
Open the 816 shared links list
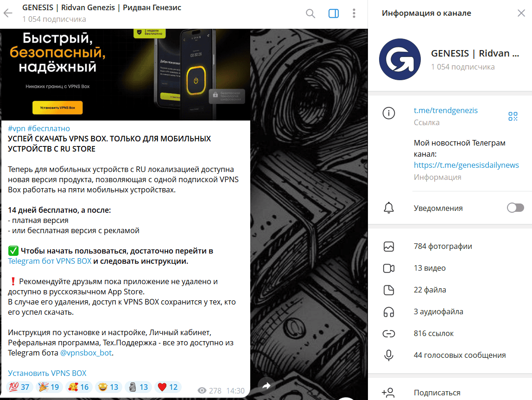click(x=433, y=333)
